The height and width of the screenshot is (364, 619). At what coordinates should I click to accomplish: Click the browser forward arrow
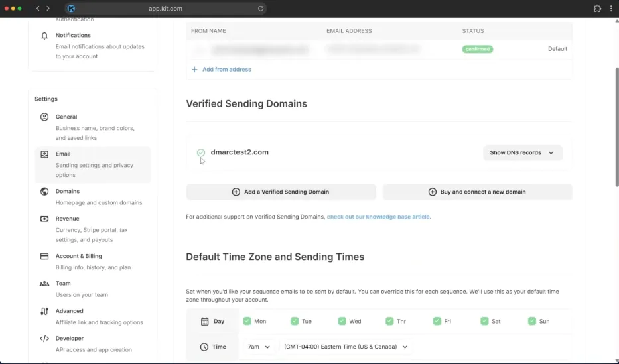click(48, 8)
